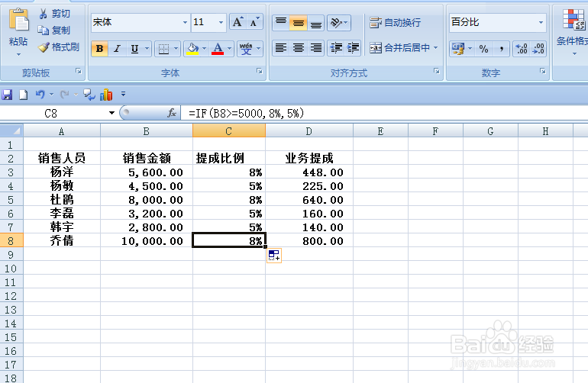Select cell containing 10,000.00

[147, 240]
